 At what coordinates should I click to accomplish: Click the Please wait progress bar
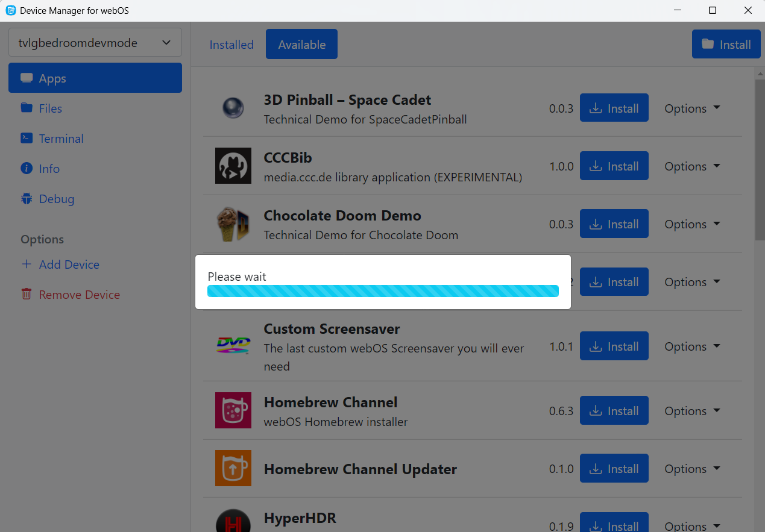pos(383,292)
